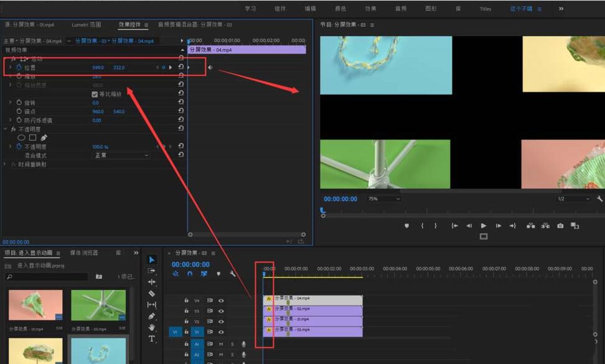
Task: Select the 分屏效果 - 01.mp4 thumbnail in project panel
Action: [x=37, y=305]
